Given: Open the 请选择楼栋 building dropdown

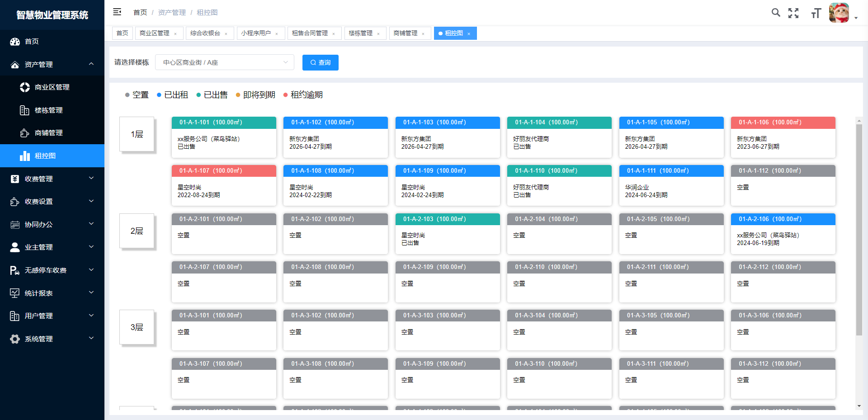Looking at the screenshot, I should pos(225,62).
